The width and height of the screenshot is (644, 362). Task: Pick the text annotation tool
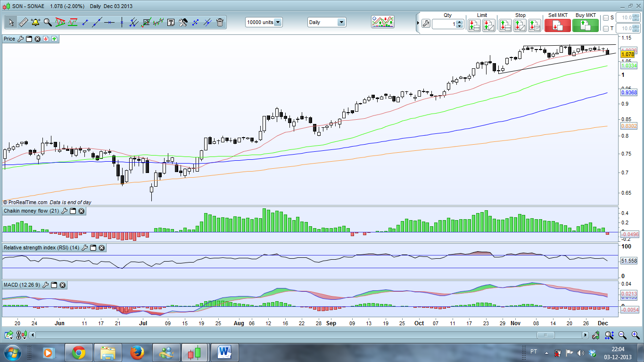(171, 22)
